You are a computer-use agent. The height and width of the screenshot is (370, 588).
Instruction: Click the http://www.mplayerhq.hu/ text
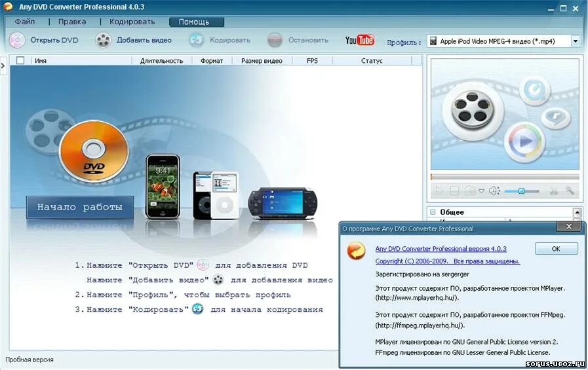click(417, 298)
